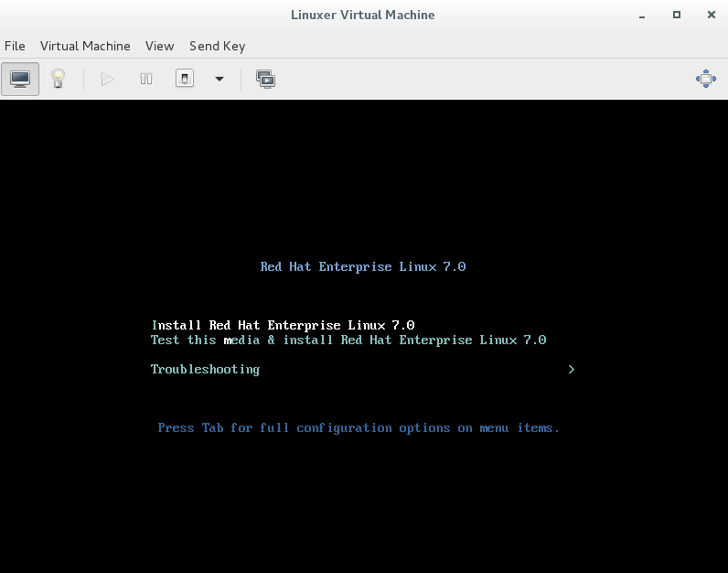The height and width of the screenshot is (573, 728).
Task: Select the Troubleshooting boot entry
Action: pos(205,369)
